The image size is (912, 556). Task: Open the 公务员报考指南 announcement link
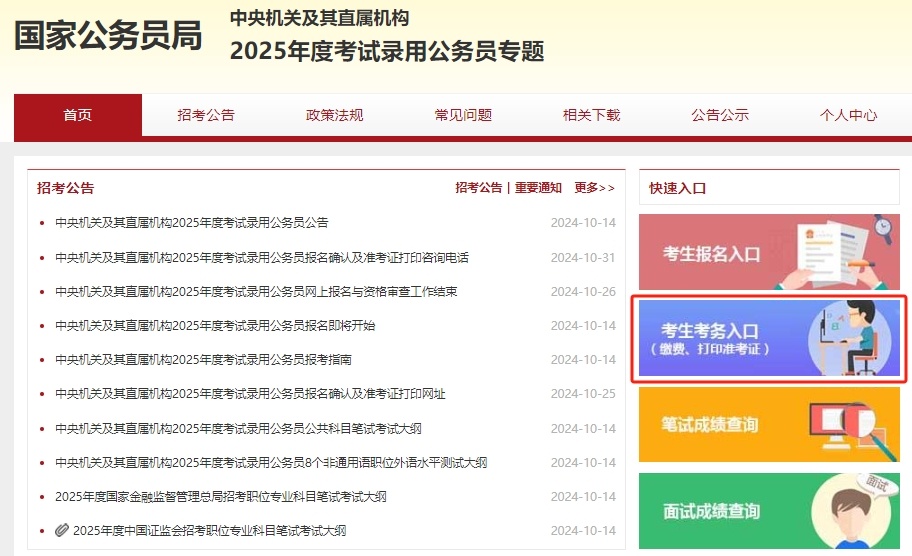point(203,360)
